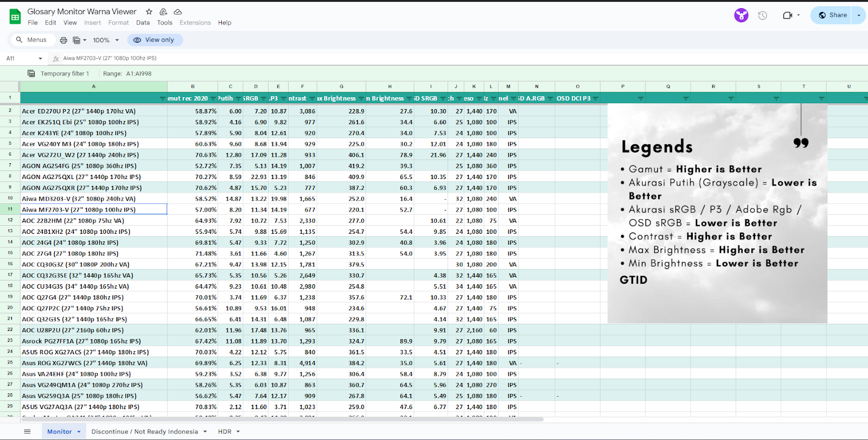The height and width of the screenshot is (440, 868).
Task: Click the 58.87% gamut cell
Action: pyautogui.click(x=193, y=111)
